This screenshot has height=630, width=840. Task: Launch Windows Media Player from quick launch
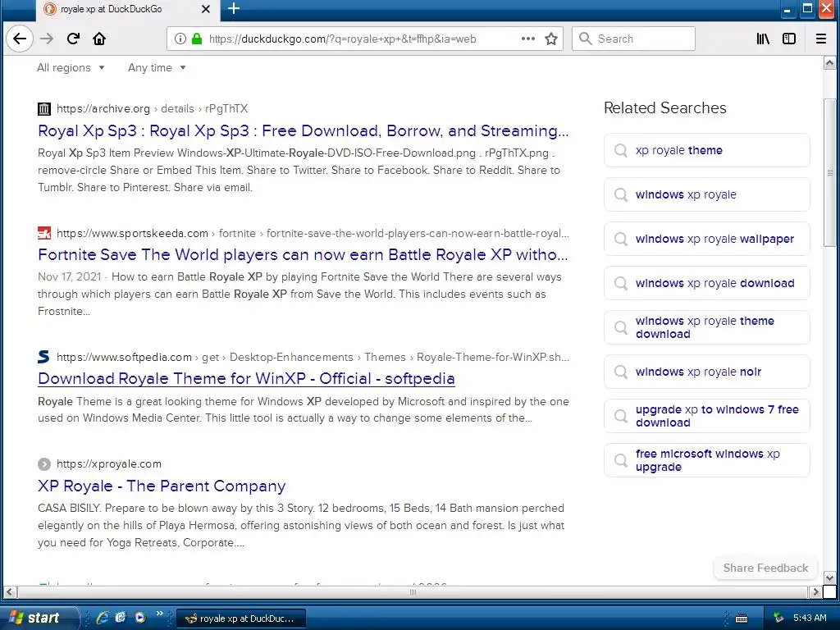[x=140, y=618]
